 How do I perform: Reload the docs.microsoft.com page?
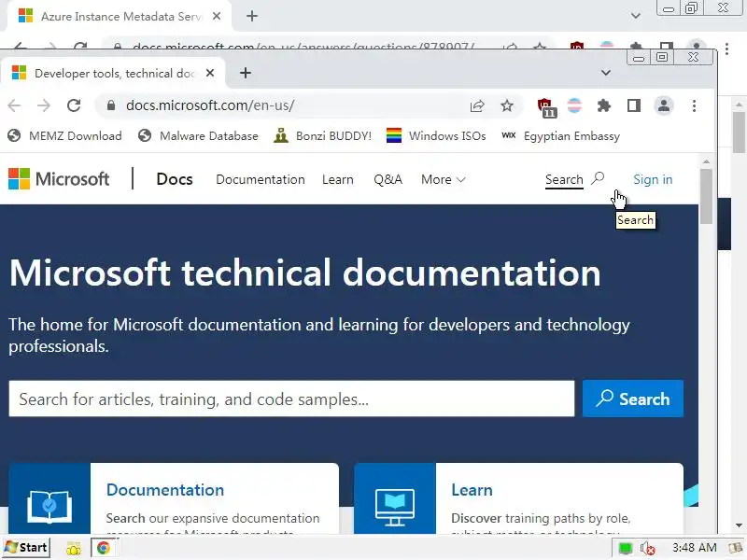[74, 105]
